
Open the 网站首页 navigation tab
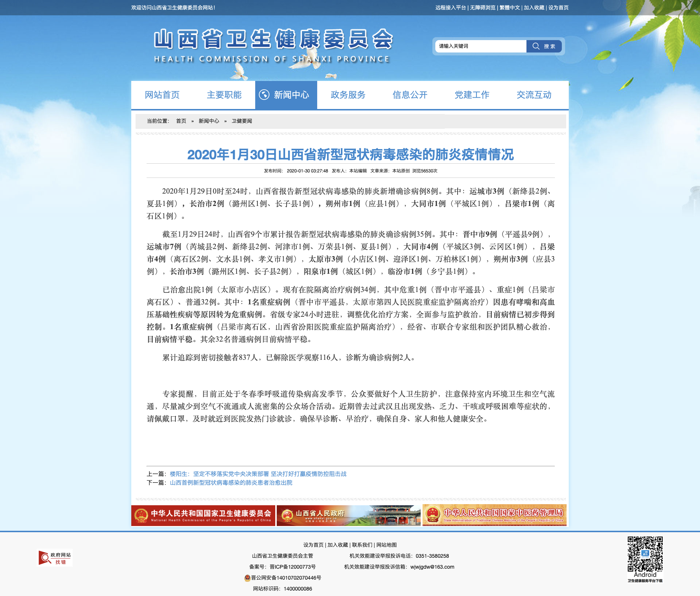162,95
